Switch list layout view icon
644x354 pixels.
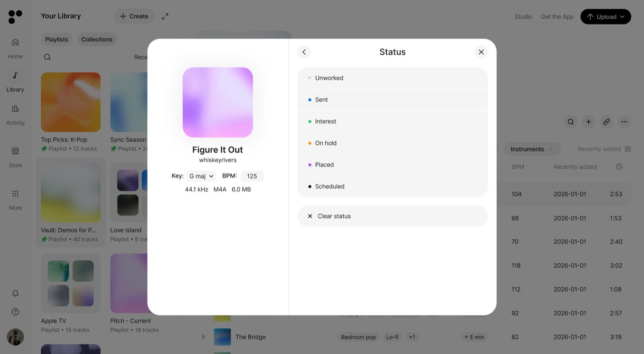628,149
